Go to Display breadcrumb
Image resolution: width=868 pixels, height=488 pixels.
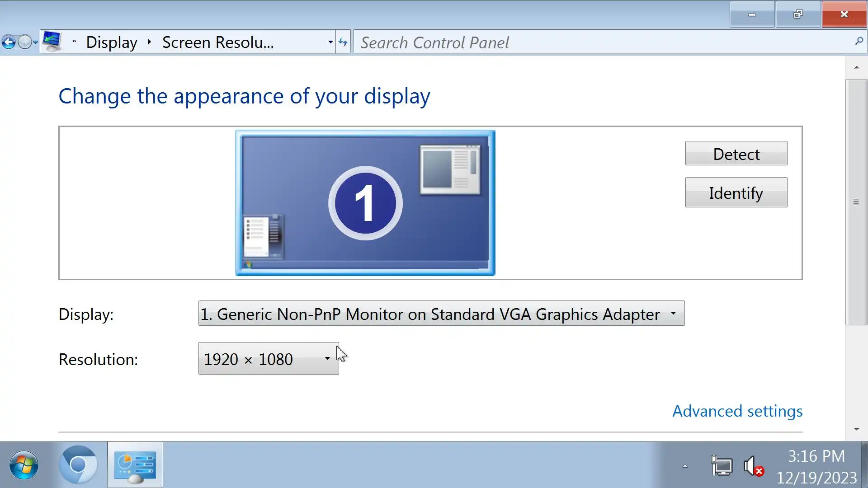point(111,42)
